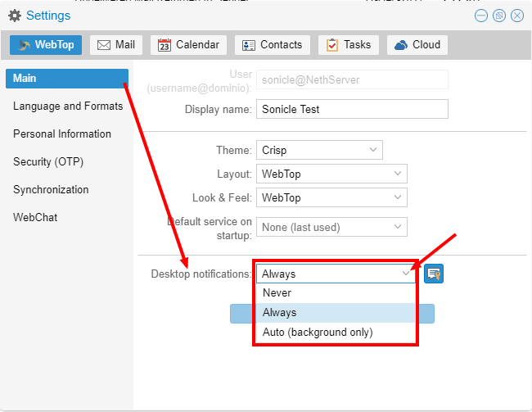
Task: Select the WebTop settings tab
Action: tap(46, 45)
